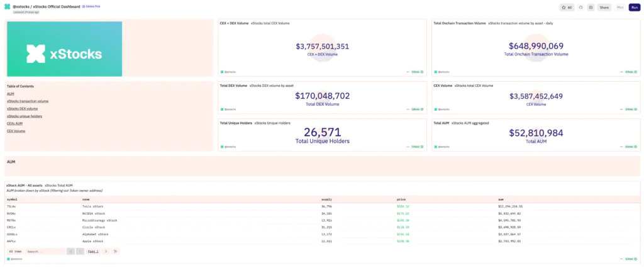The image size is (644, 268).
Task: Jump to last page of AUM table
Action: point(116,251)
